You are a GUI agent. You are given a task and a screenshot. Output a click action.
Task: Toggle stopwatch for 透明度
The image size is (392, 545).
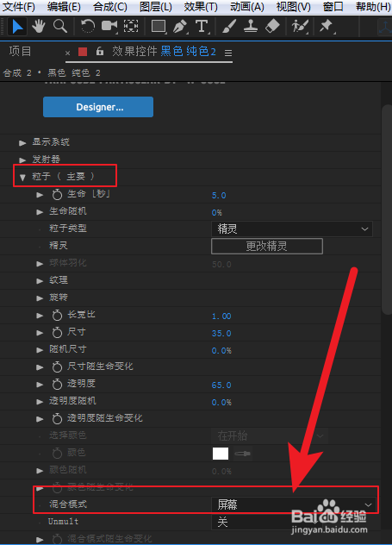click(x=57, y=384)
